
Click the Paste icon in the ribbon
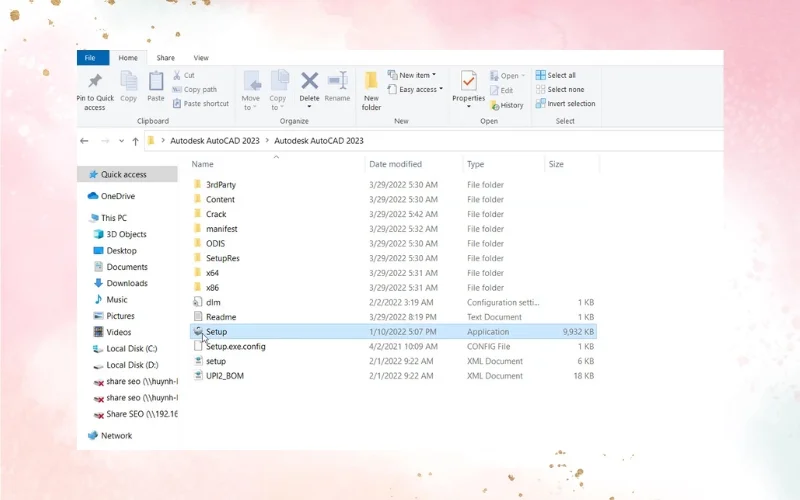[x=156, y=82]
